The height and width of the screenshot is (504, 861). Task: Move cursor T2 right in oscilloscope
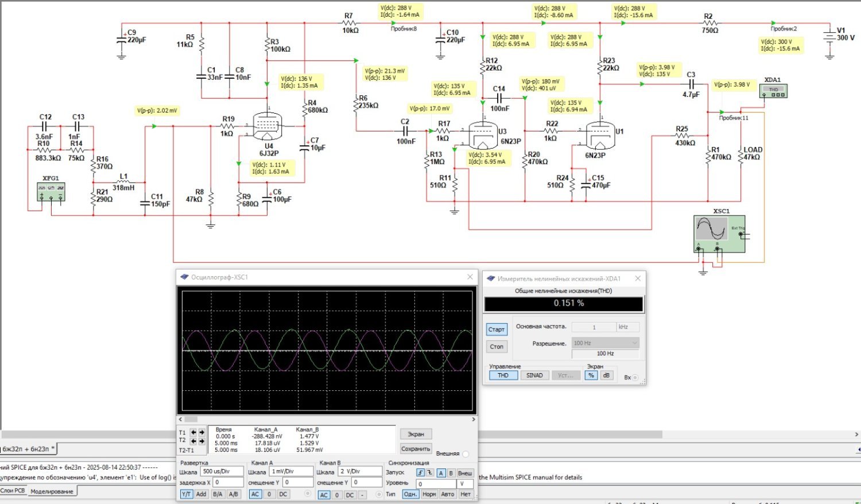point(202,441)
